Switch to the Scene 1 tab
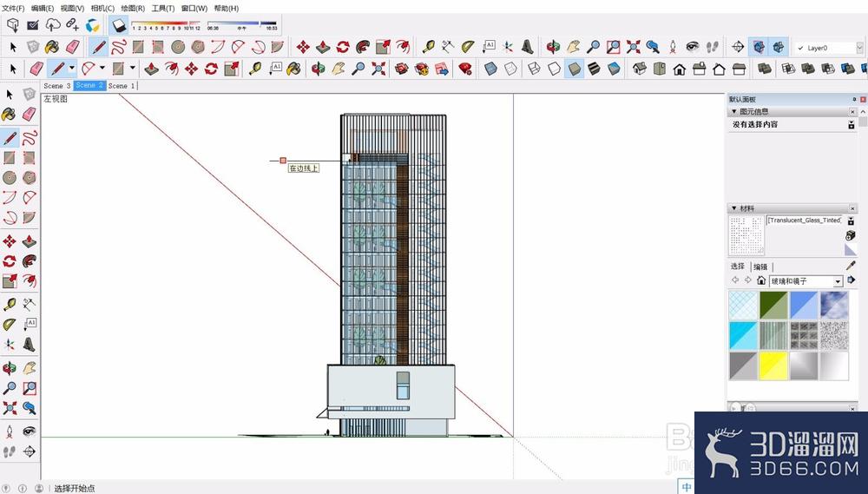Screen dimensions: 868x494 (x=122, y=86)
